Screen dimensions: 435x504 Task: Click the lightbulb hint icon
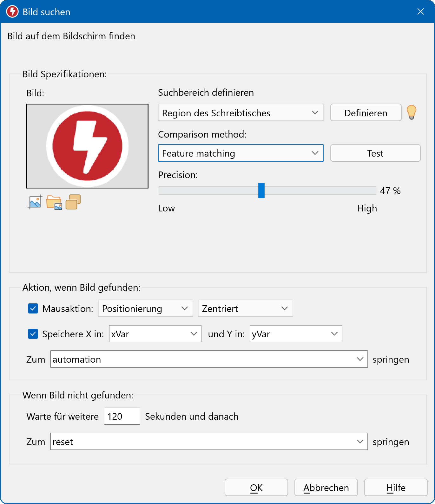411,113
